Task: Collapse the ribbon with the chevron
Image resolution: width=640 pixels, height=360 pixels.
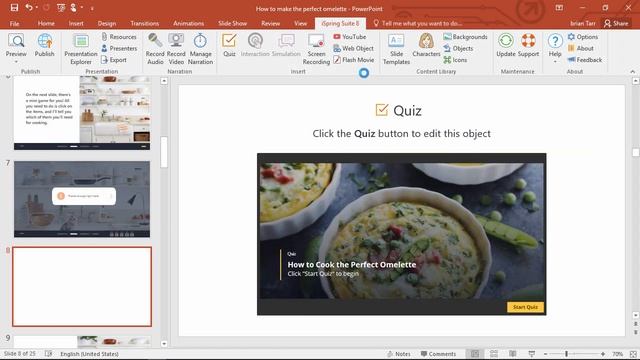Action: click(632, 71)
